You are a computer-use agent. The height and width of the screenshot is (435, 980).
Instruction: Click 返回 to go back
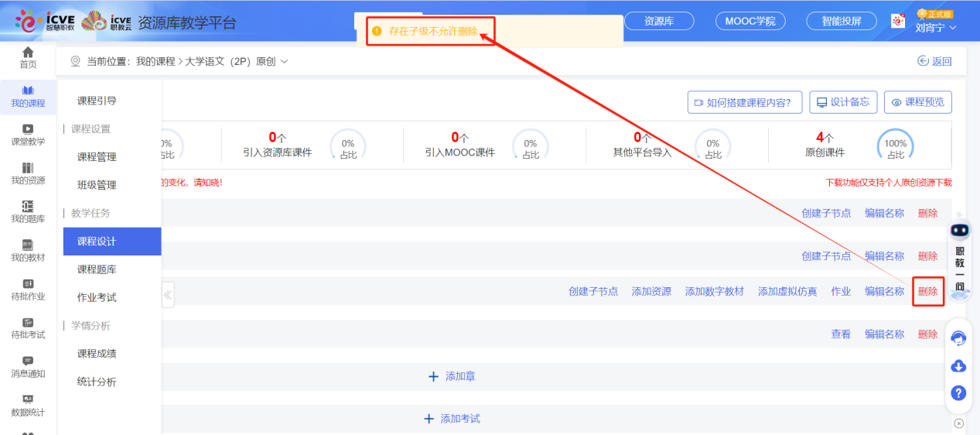pyautogui.click(x=934, y=61)
